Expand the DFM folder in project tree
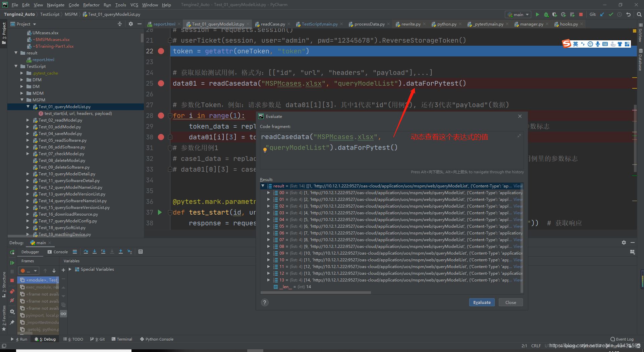 (x=22, y=80)
